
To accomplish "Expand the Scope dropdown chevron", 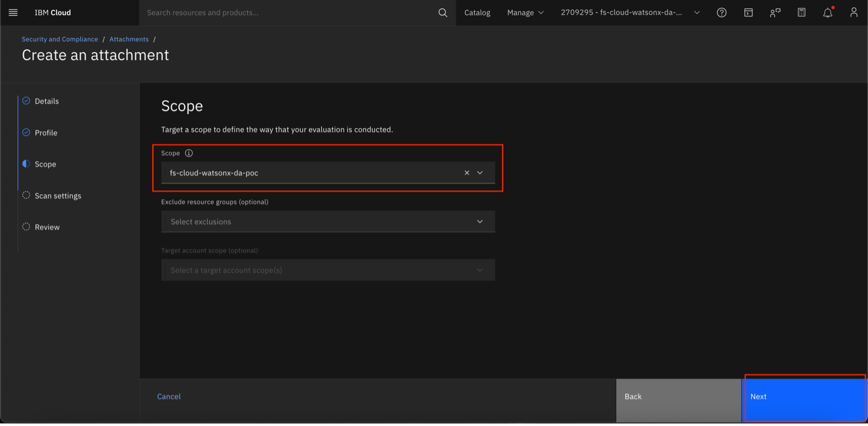I will (x=480, y=173).
